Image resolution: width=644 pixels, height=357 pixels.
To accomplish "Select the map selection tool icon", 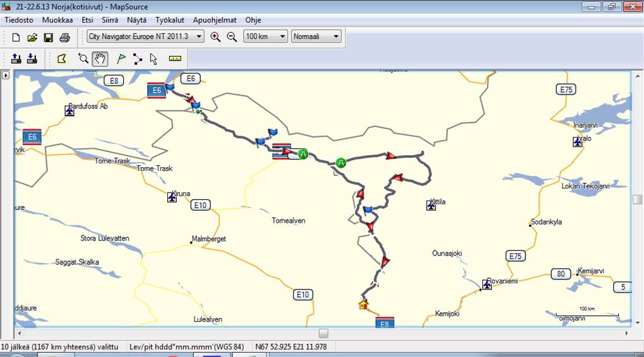I will (62, 59).
